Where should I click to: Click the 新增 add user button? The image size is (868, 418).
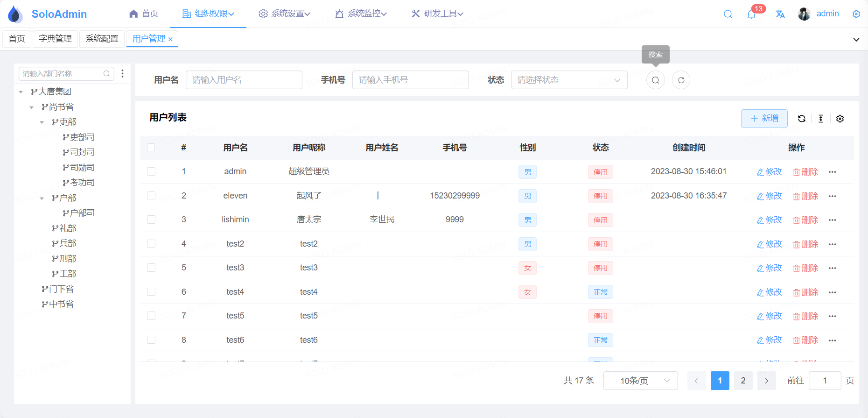[764, 119]
